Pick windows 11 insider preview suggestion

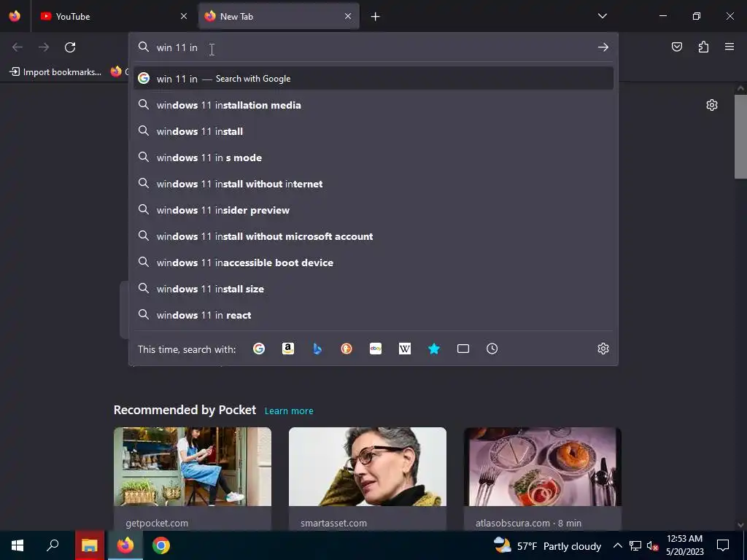[x=373, y=210]
